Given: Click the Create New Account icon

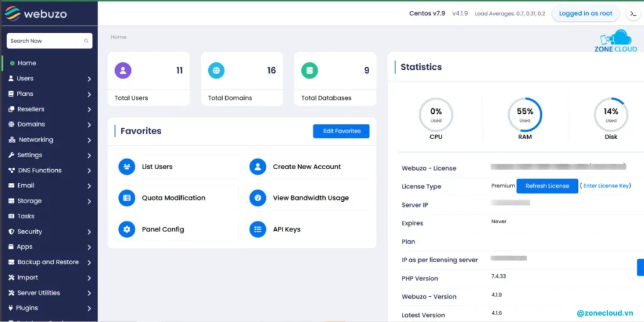Looking at the screenshot, I should pos(257,167).
